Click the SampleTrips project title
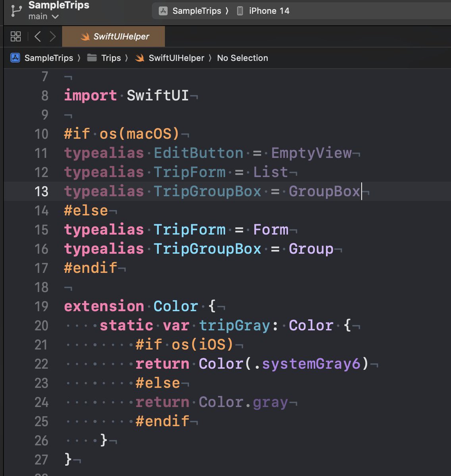This screenshot has height=476, width=451. pyautogui.click(x=59, y=5)
